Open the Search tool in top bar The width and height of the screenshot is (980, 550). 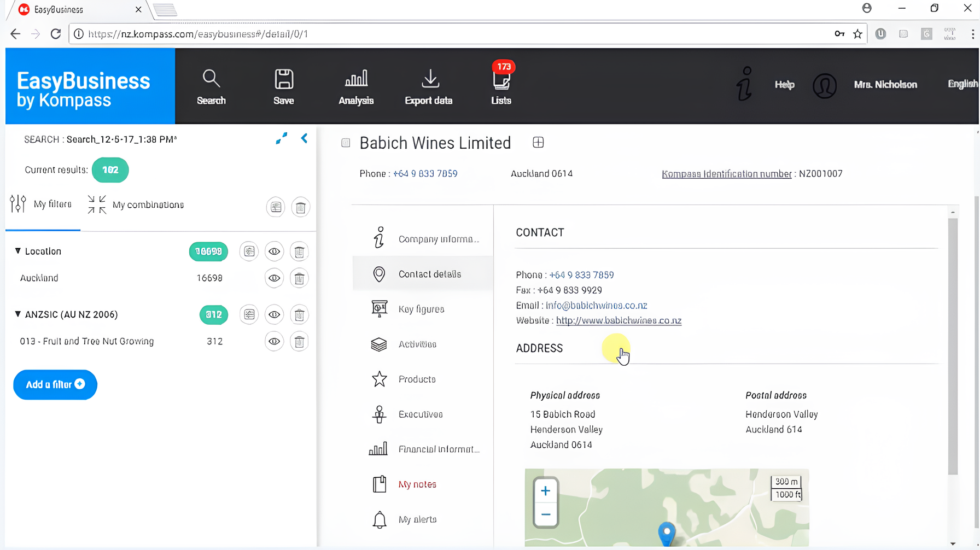(x=211, y=86)
